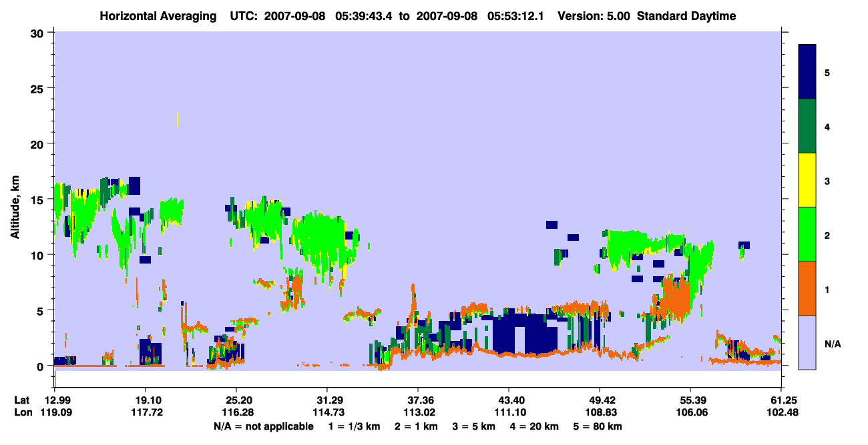
Task: Click longitude value 117.72
Action: [x=146, y=412]
